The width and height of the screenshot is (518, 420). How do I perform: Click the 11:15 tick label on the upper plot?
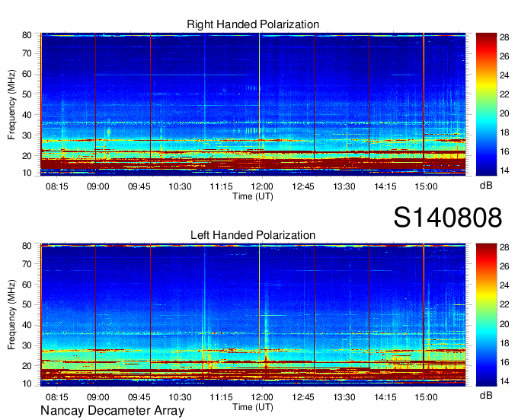coord(221,186)
